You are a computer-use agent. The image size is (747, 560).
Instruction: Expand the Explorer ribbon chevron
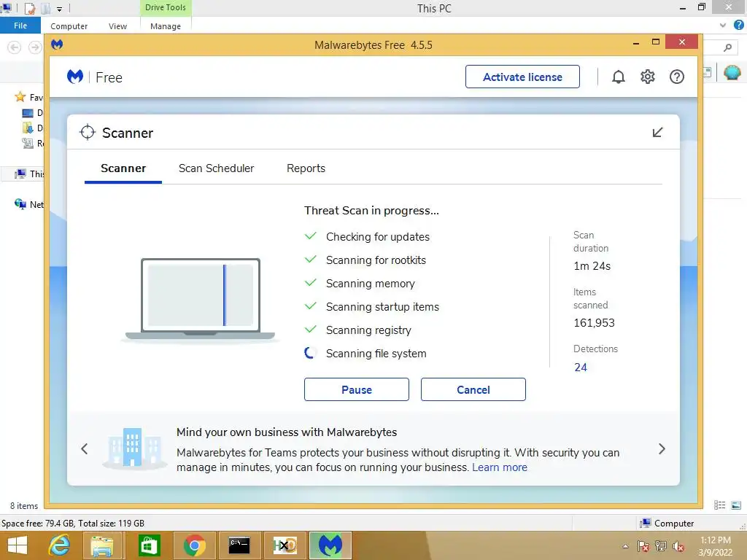point(723,26)
